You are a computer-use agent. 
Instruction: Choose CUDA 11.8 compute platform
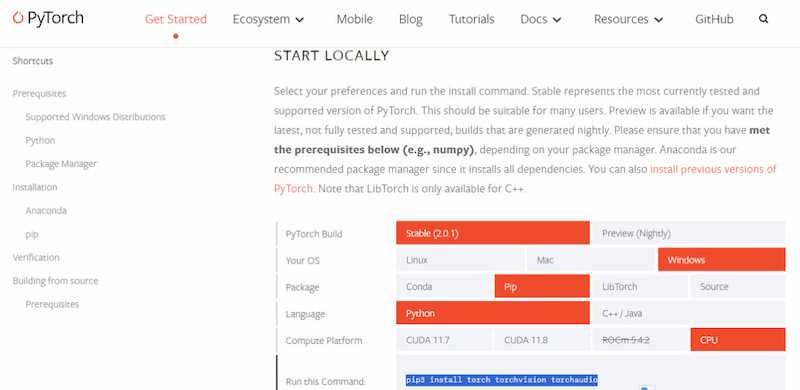pos(542,339)
